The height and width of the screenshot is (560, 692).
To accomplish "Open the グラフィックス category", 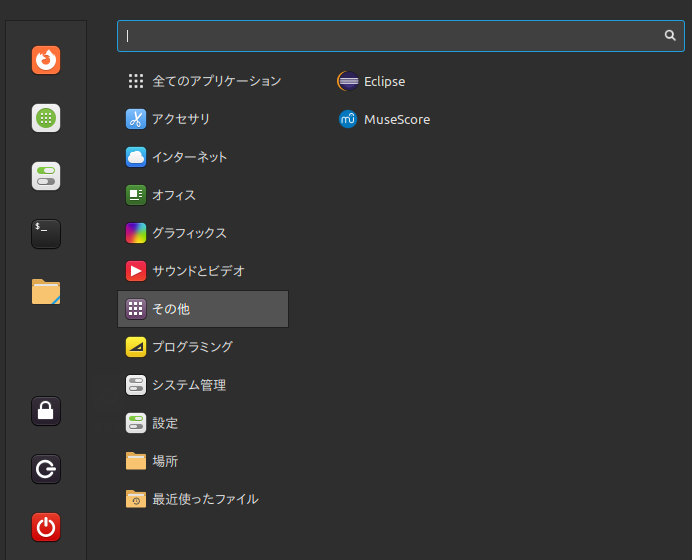I will (x=203, y=233).
